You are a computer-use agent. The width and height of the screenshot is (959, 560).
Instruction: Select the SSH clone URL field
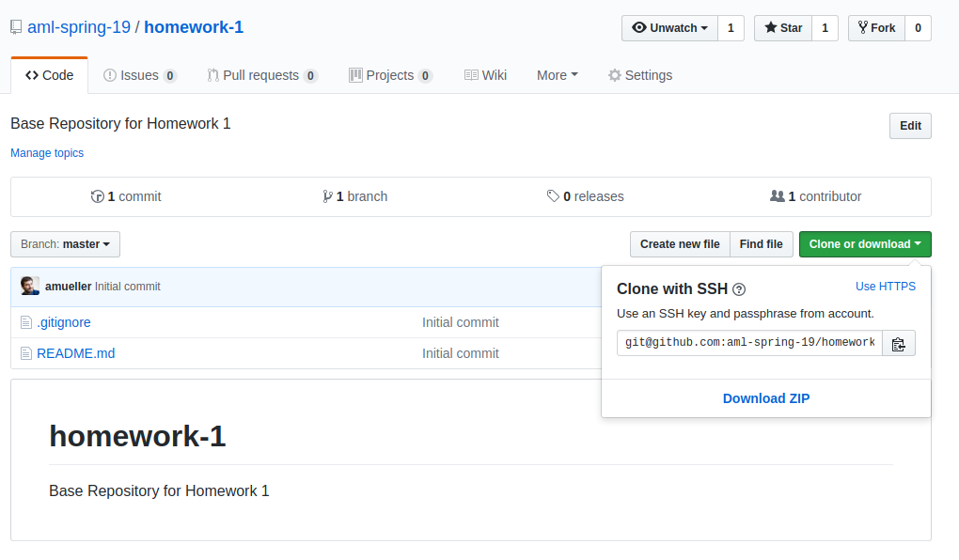(x=750, y=343)
